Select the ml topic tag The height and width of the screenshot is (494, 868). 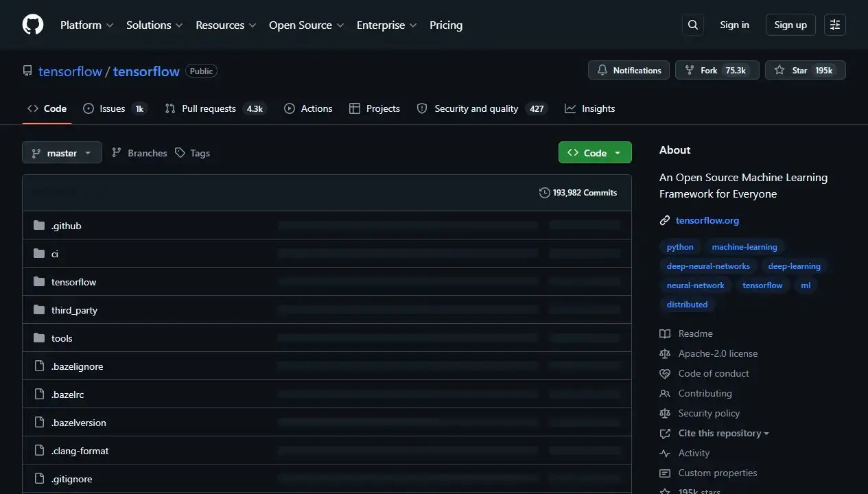[x=806, y=285]
